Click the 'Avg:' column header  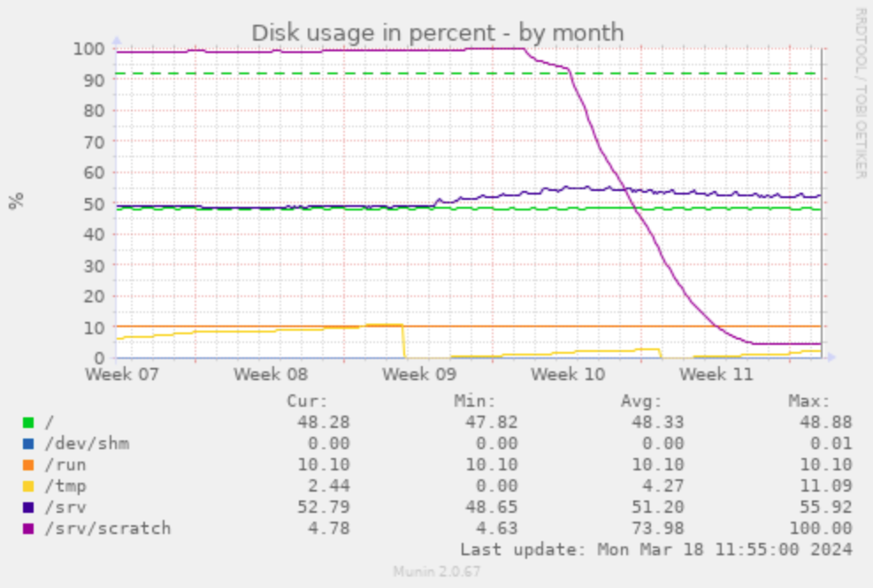[641, 401]
